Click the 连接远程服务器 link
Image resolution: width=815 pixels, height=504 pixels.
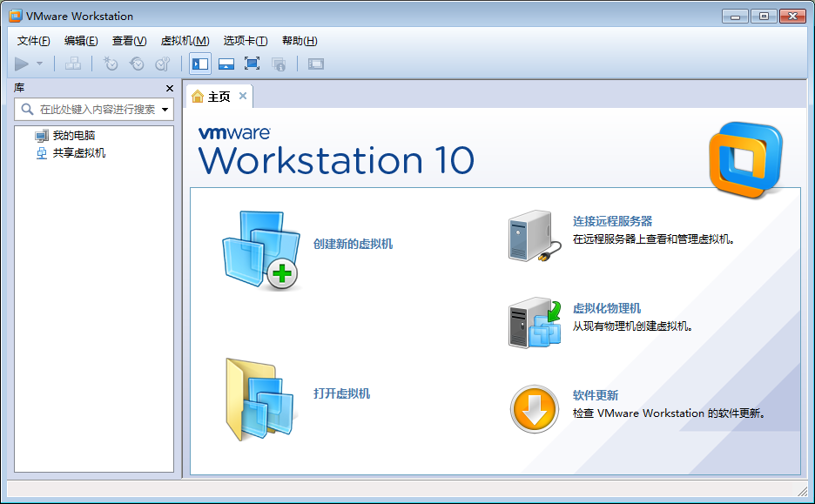tap(612, 221)
